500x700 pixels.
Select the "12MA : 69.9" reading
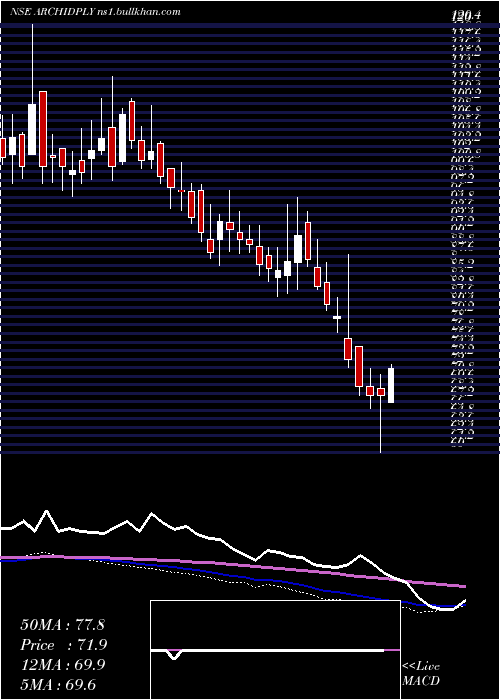click(x=63, y=664)
